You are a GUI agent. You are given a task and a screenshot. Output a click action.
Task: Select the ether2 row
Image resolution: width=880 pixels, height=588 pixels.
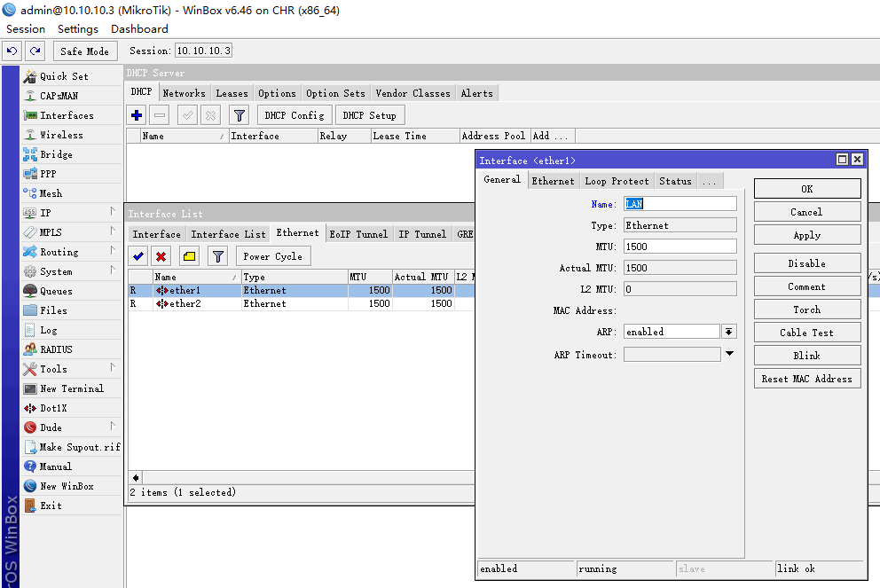click(302, 303)
